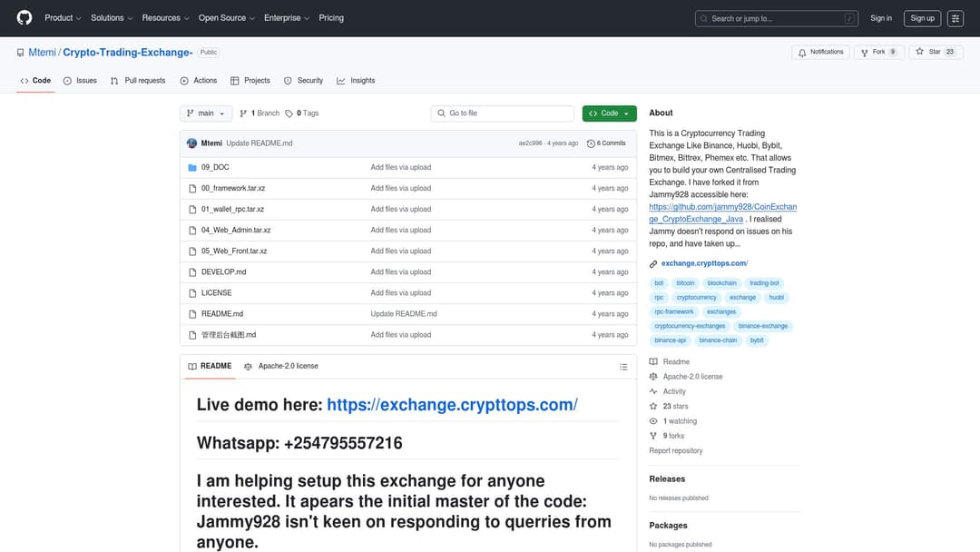Click Report repository link
The height and width of the screenshot is (552, 980).
tap(676, 450)
